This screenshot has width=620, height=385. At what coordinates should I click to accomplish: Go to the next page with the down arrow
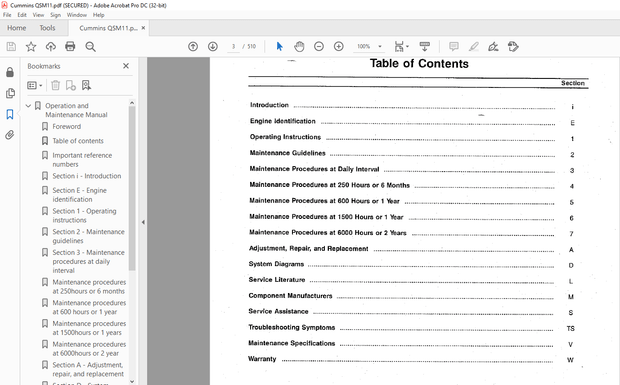[x=213, y=47]
